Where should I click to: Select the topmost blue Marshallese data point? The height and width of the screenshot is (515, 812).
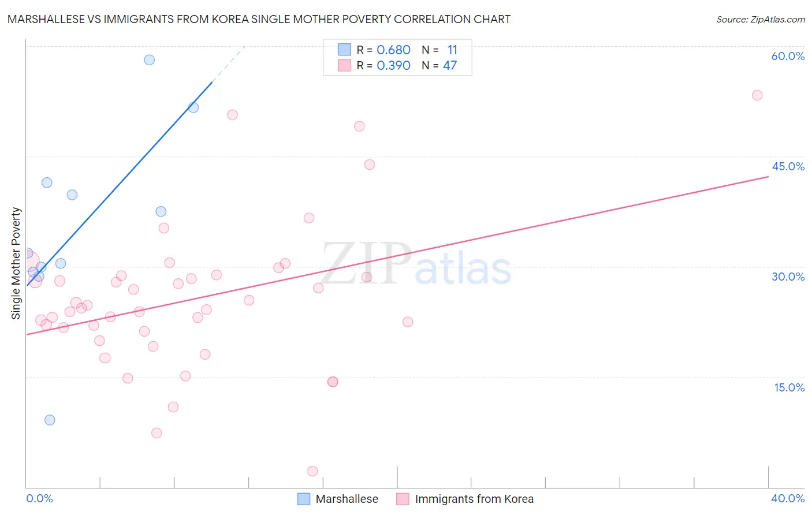150,60
